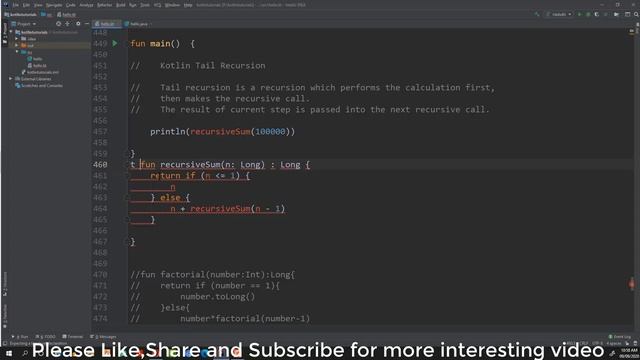Collapse the root project node in tree
This screenshot has width=640, height=360.
point(11,32)
